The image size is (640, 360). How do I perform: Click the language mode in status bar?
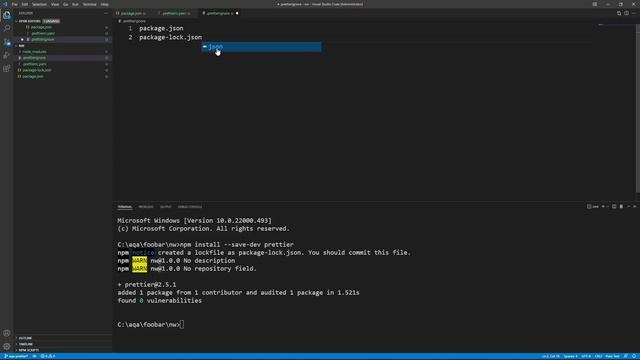(613, 356)
